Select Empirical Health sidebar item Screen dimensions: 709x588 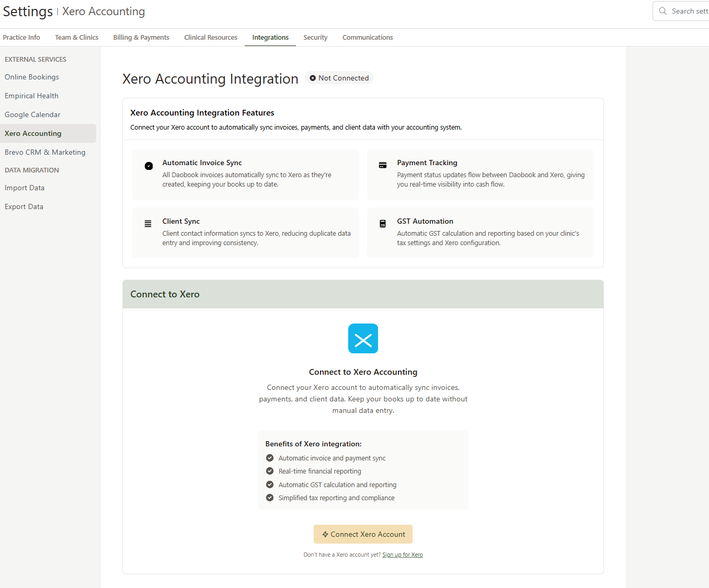[x=48, y=96]
